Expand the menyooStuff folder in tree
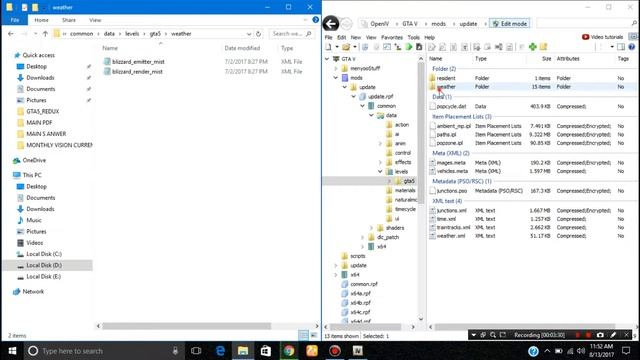The width and height of the screenshot is (640, 360). (336, 69)
